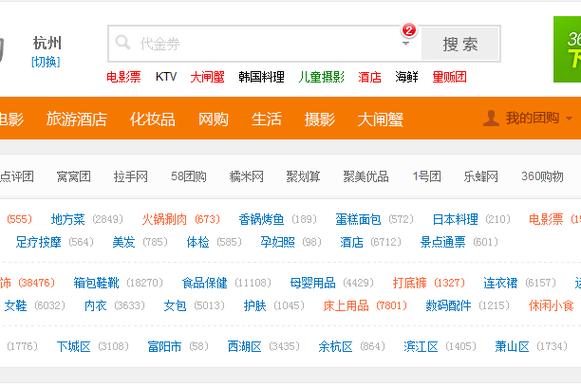Open 足疗按摩 category (564)
Image resolution: width=581 pixels, height=387 pixels.
point(38,242)
